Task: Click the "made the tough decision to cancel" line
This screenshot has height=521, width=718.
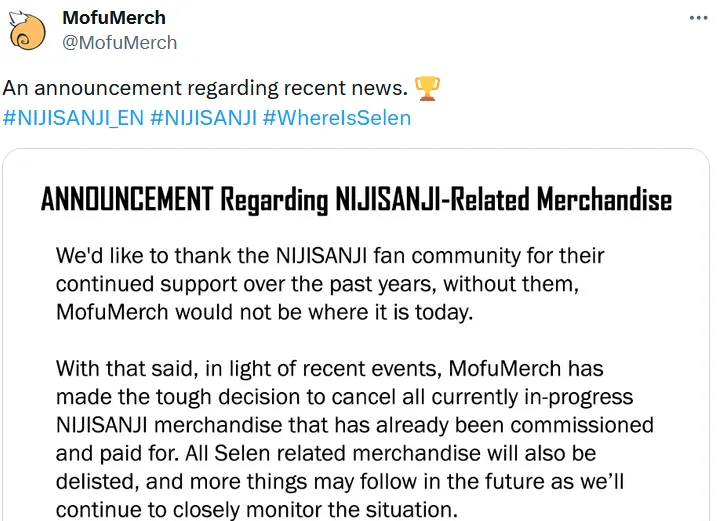Action: click(344, 397)
